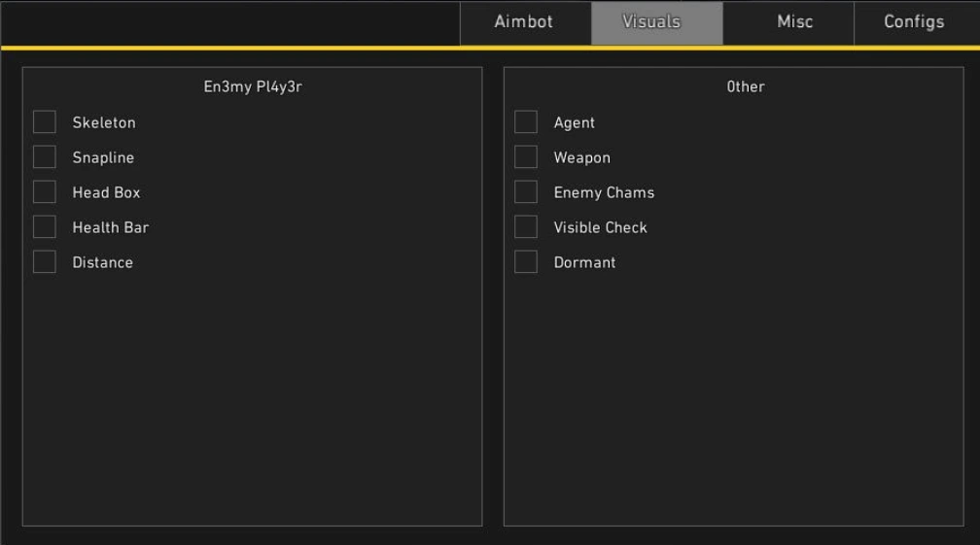980x545 pixels.
Task: Click the Health Bar label
Action: coord(111,228)
